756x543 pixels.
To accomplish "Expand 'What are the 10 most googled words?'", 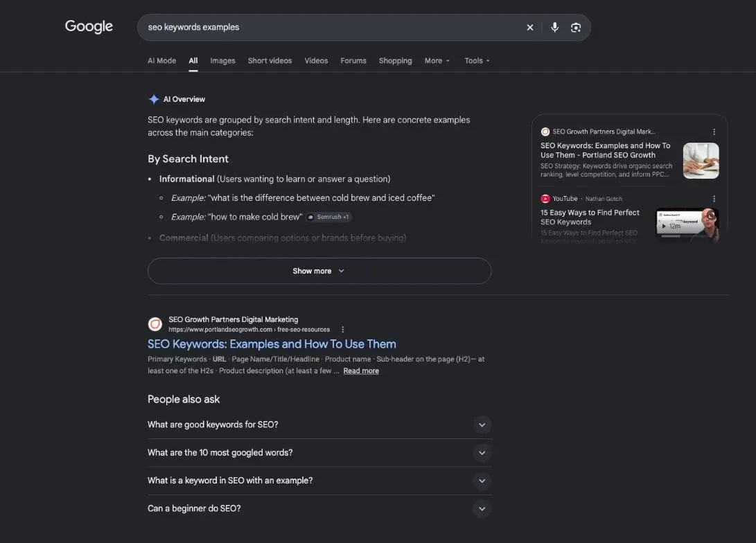I will pyautogui.click(x=319, y=452).
